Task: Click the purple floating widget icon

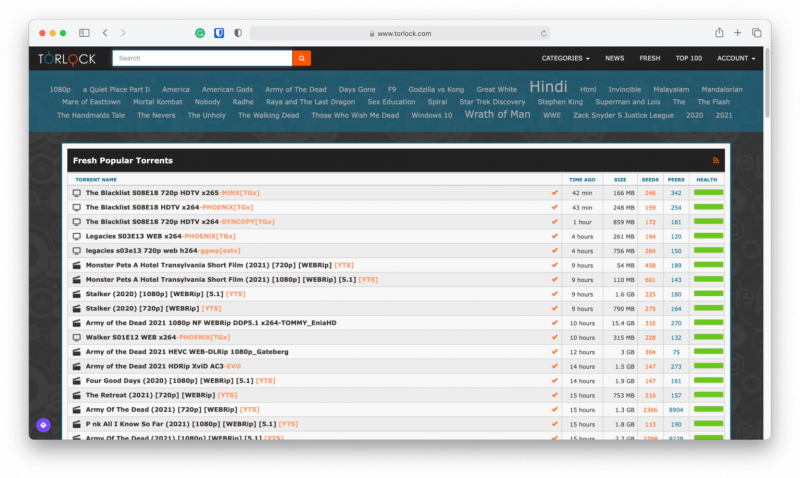Action: 43,425
